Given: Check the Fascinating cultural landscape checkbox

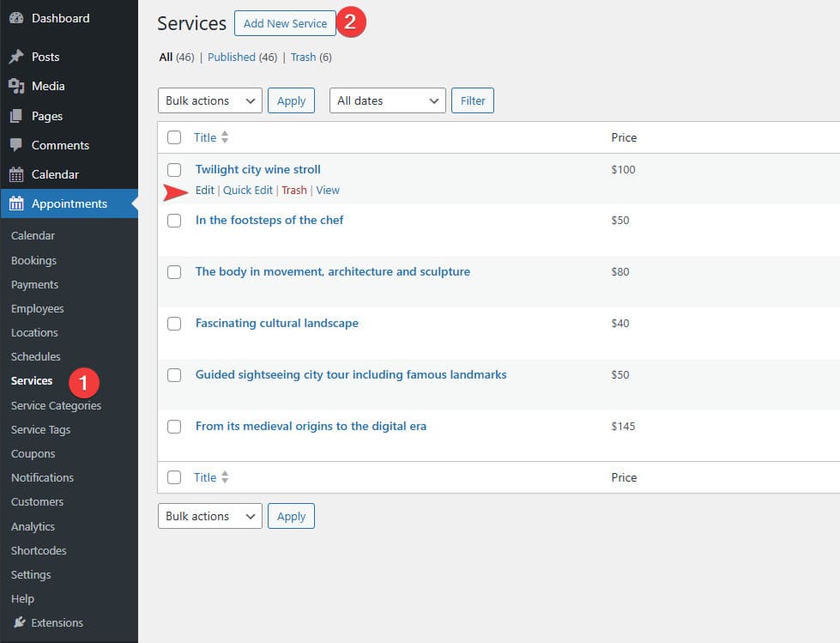Looking at the screenshot, I should pos(174,323).
